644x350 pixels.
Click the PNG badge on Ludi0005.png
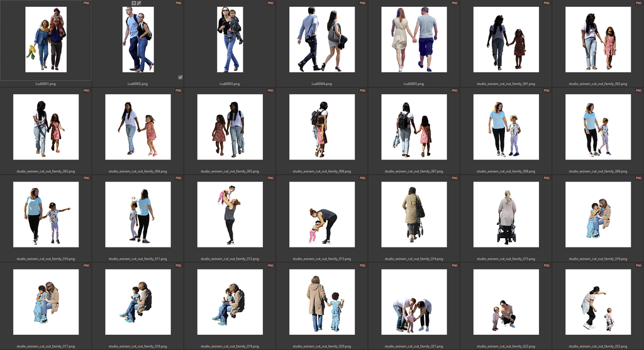[x=455, y=3]
